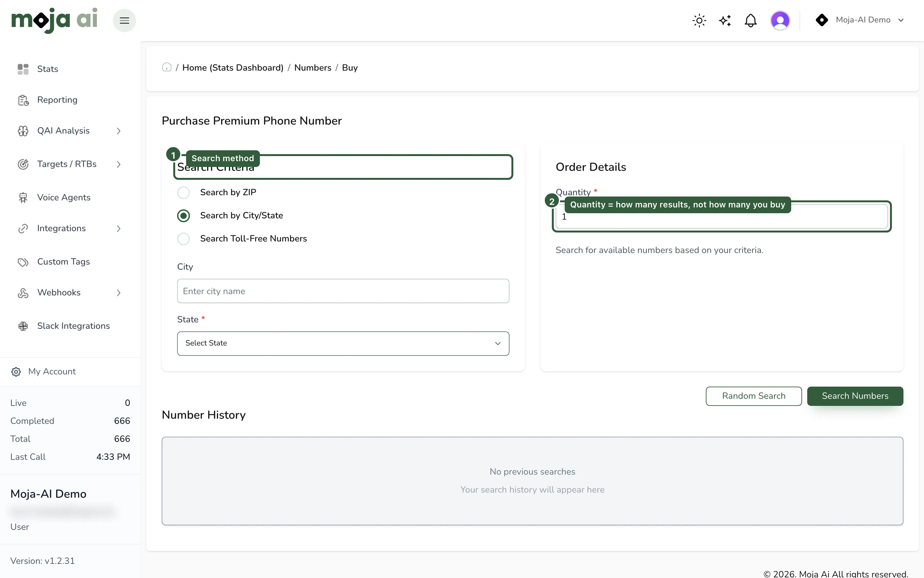Click the Live calls count row
The height and width of the screenshot is (578, 924).
[x=70, y=403]
